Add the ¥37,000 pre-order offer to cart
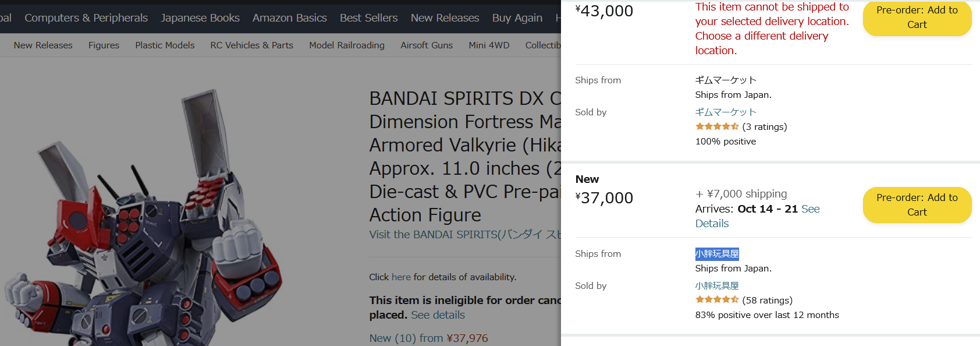The width and height of the screenshot is (980, 346). (x=917, y=205)
